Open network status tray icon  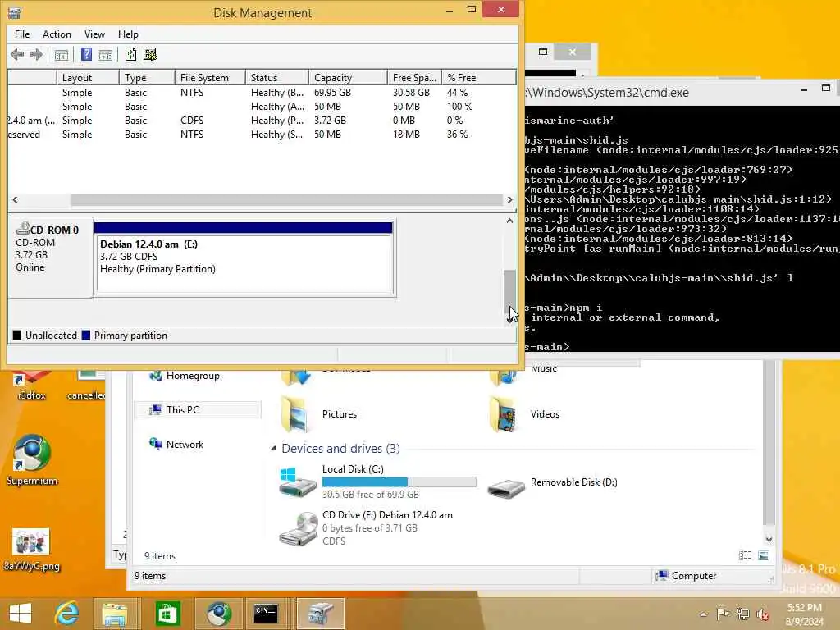click(743, 614)
